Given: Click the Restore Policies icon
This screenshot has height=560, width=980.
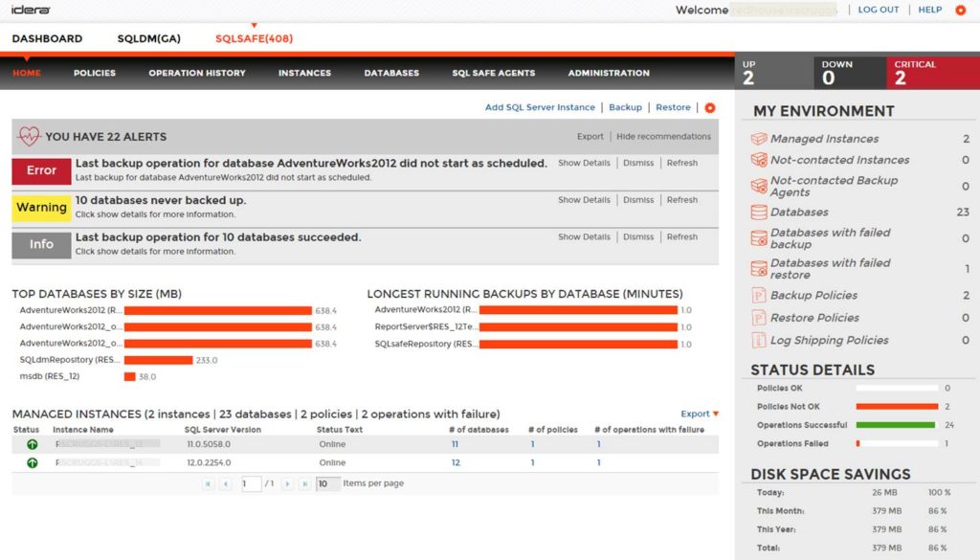Looking at the screenshot, I should click(759, 318).
